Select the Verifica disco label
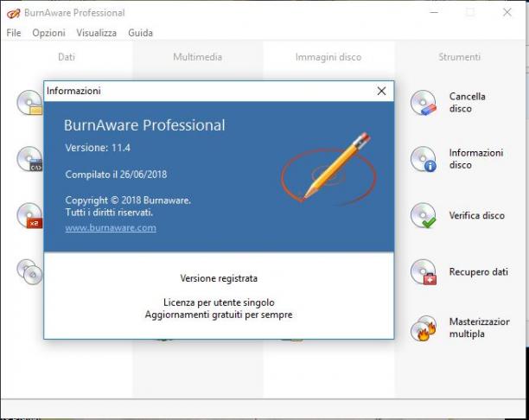Viewport: 529px width, 420px height. pyautogui.click(x=477, y=215)
